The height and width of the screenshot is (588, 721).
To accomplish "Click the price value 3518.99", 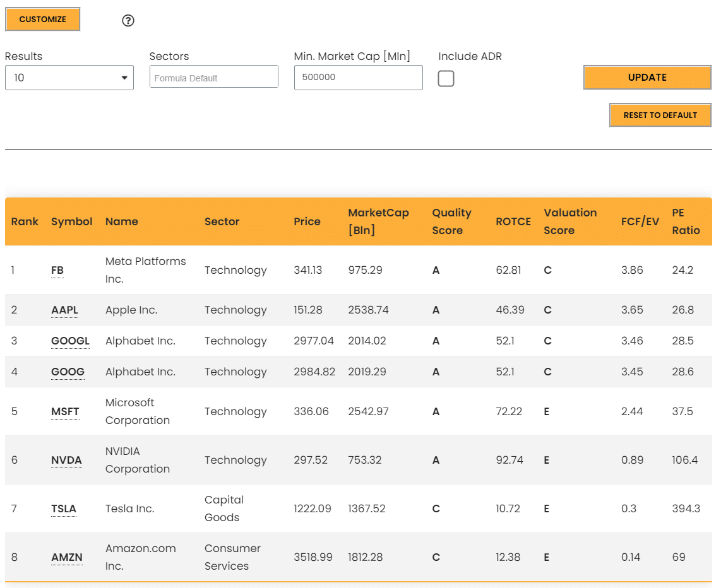I will (313, 558).
